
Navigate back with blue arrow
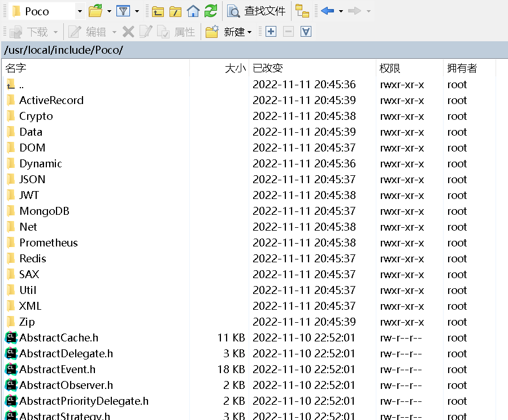[328, 11]
